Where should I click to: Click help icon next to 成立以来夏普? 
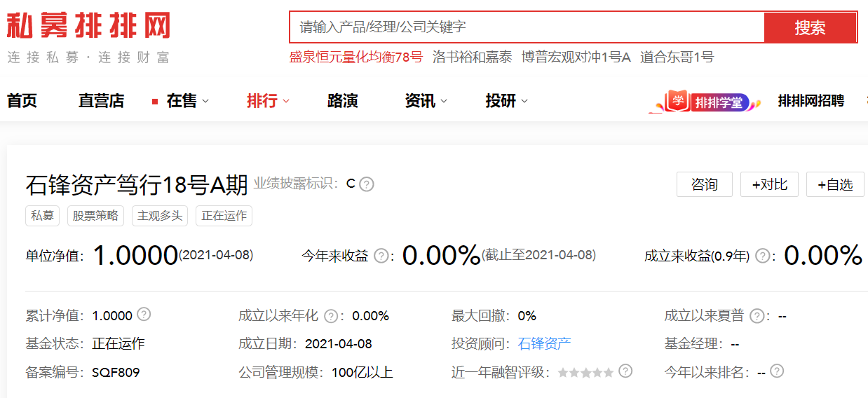pyautogui.click(x=757, y=316)
